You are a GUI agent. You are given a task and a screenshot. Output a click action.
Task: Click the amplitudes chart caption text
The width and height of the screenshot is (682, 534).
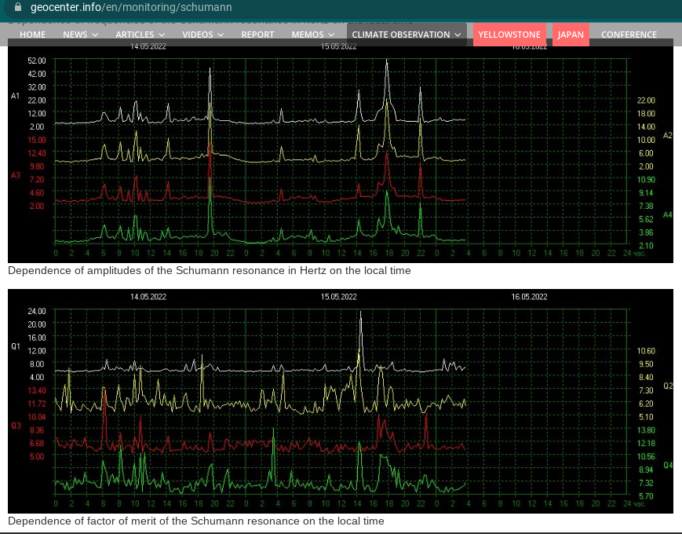[x=209, y=270]
